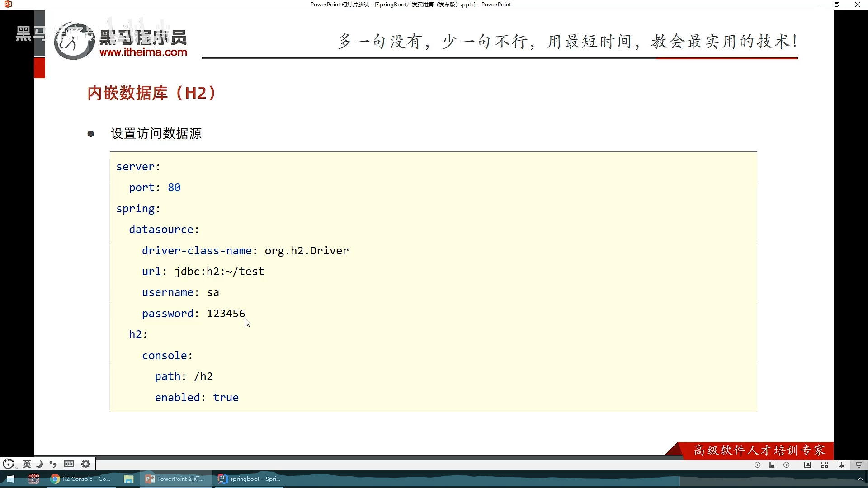Click the Slide Show view icon

coord(859,465)
